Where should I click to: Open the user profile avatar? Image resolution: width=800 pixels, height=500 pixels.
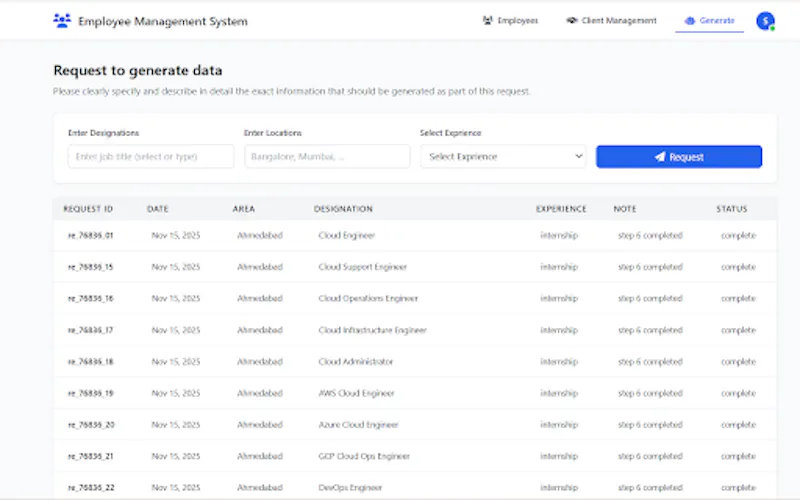[765, 21]
